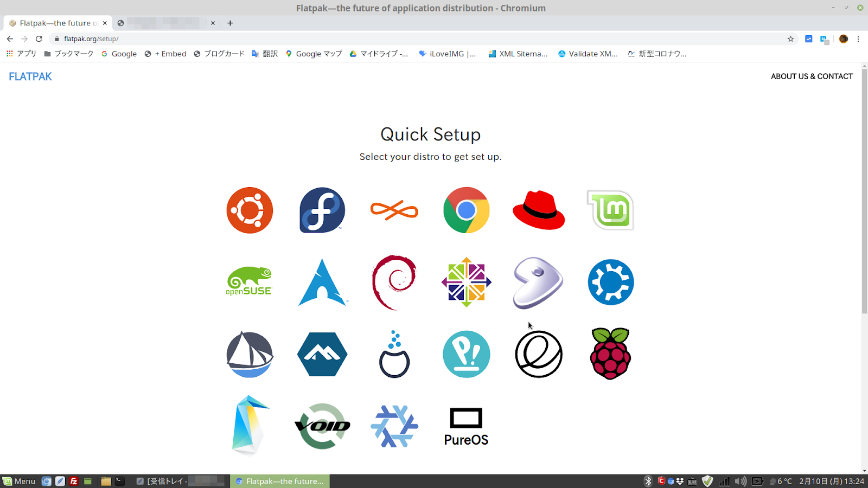868x488 pixels.
Task: Pick the Endless OS infinity logo
Action: (x=394, y=210)
